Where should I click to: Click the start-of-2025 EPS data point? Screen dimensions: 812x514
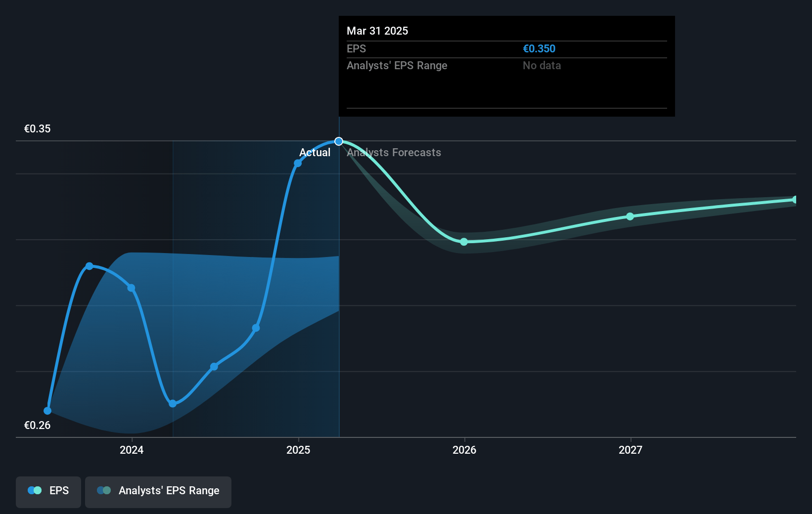298,163
